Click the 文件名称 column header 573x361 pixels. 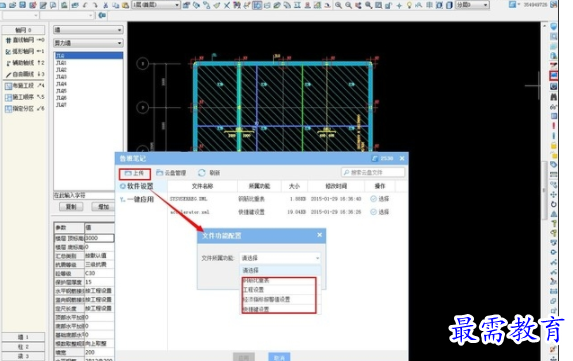coord(202,186)
